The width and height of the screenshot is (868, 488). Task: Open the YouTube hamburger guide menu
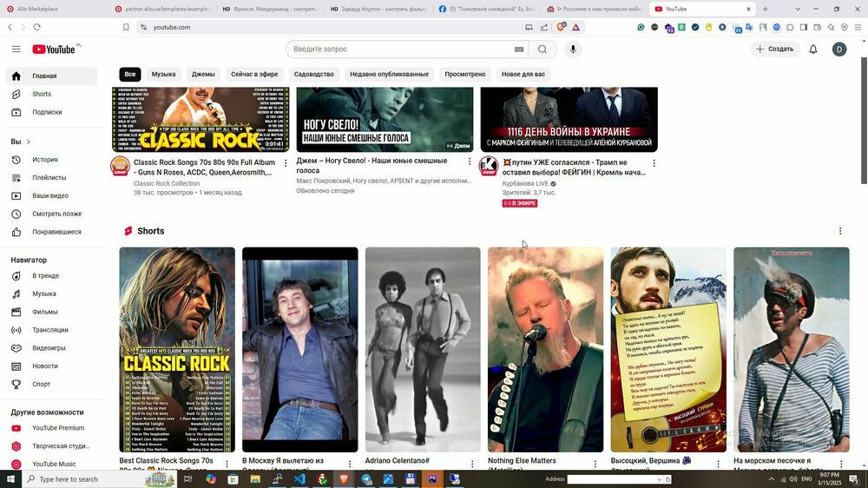pyautogui.click(x=16, y=49)
